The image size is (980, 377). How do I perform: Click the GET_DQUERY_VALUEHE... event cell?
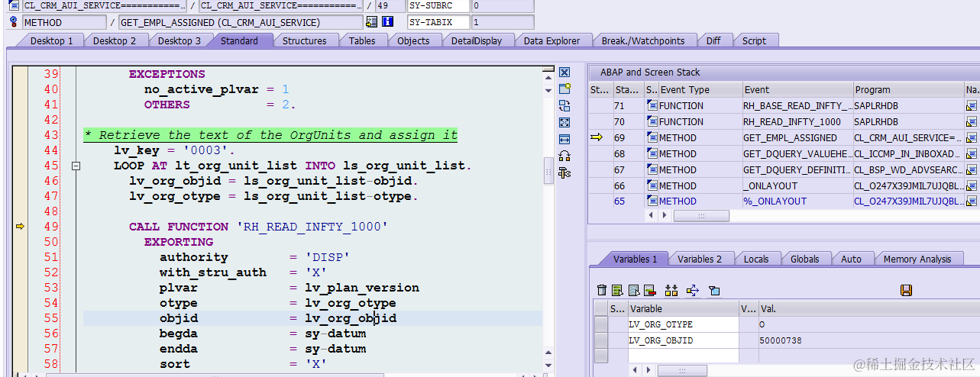point(797,154)
